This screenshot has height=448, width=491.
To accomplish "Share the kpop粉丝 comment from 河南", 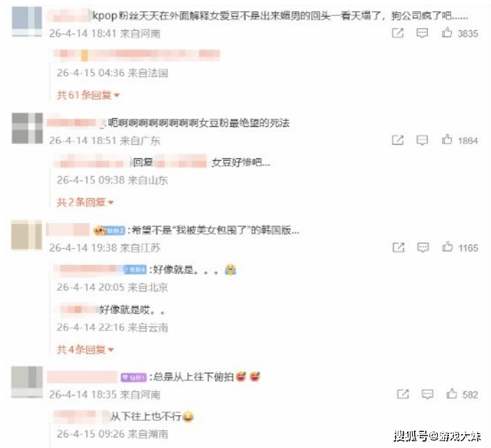I will coord(398,33).
